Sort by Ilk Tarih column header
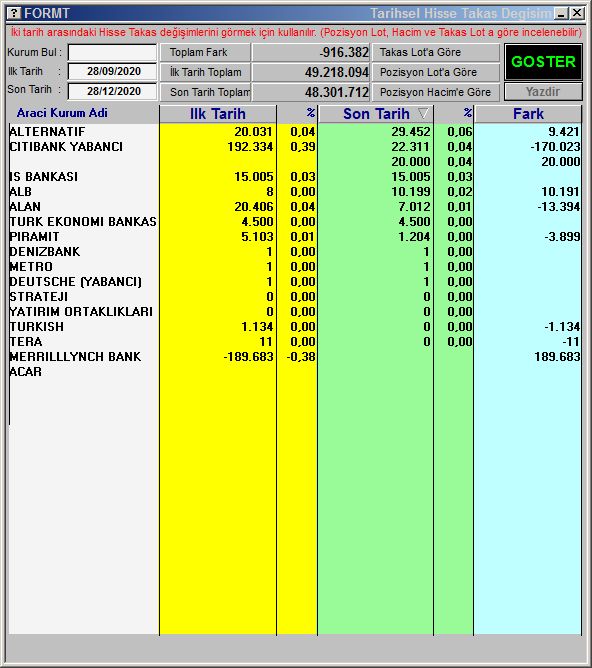This screenshot has height=668, width=592. pos(218,114)
